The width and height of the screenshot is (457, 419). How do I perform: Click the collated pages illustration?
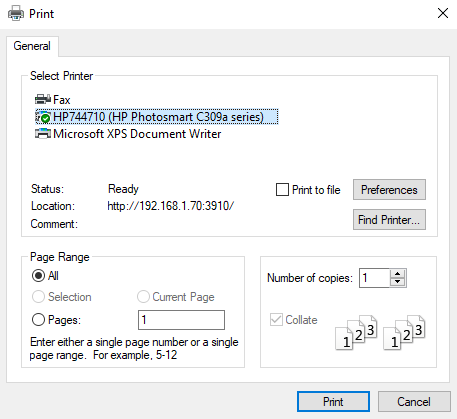(x=380, y=332)
